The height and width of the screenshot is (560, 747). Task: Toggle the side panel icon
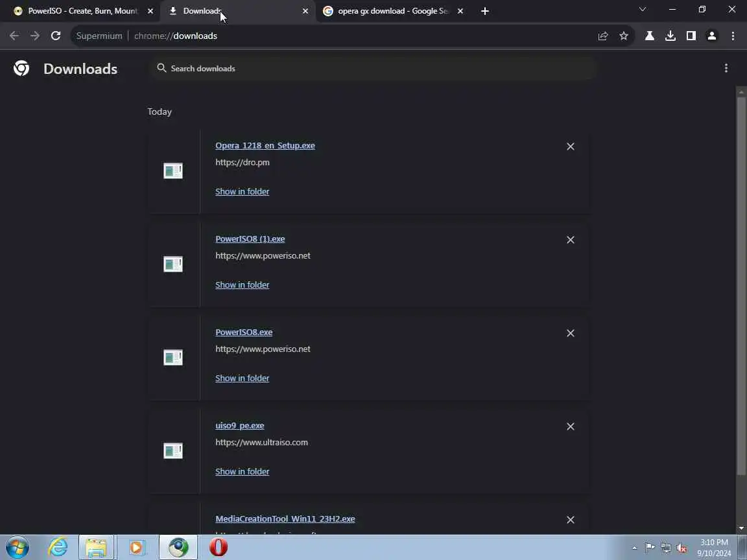point(691,36)
